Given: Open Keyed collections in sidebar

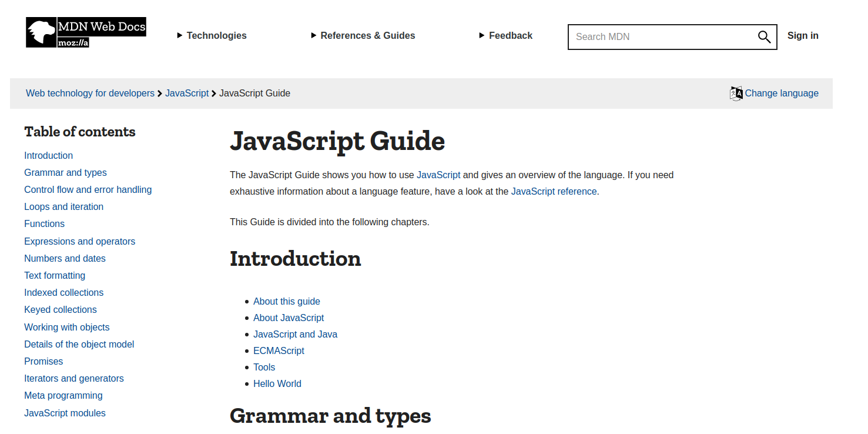Looking at the screenshot, I should [60, 310].
